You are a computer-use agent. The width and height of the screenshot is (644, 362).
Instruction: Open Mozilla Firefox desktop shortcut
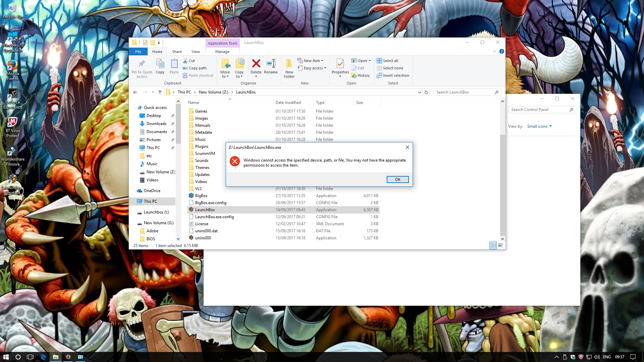click(12, 70)
